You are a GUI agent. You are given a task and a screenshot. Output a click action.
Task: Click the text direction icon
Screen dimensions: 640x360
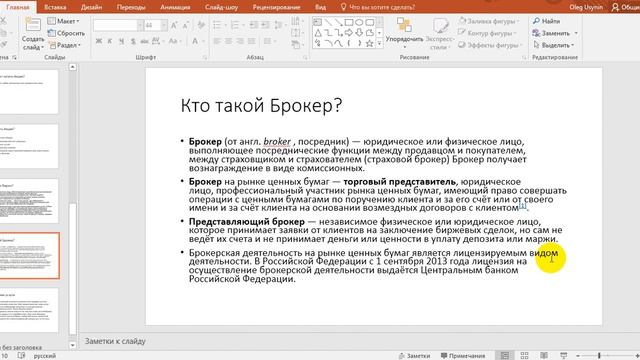click(x=297, y=21)
